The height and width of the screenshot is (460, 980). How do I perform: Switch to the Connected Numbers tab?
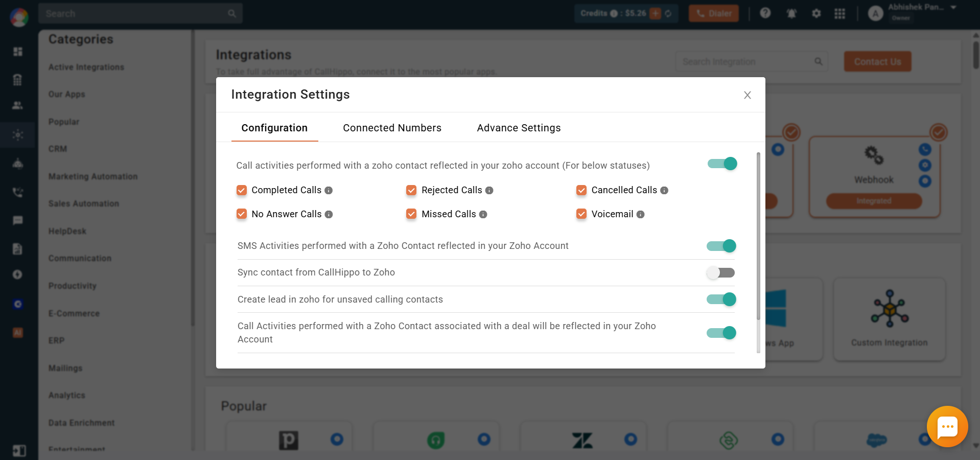click(x=392, y=128)
